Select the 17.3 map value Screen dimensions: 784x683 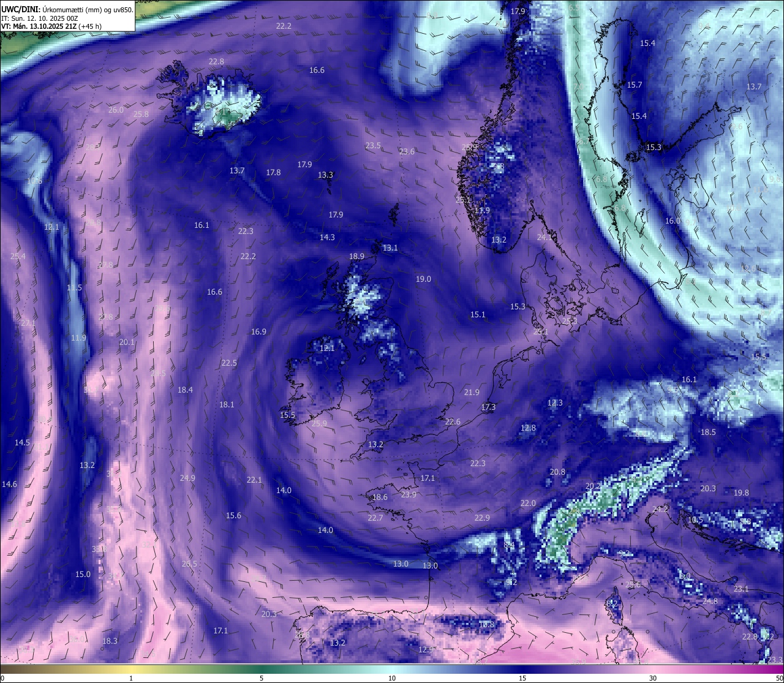coord(488,407)
